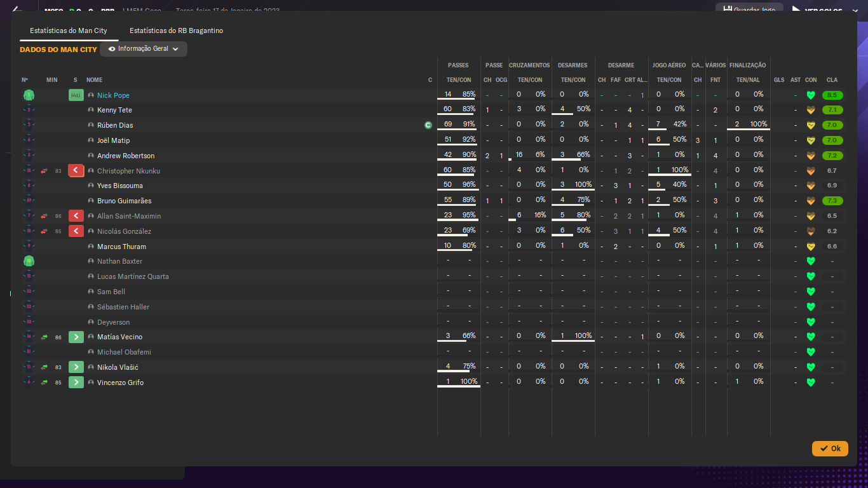868x488 pixels.
Task: Click substituted-on arrow for Vincenzo Grifo
Action: pos(76,383)
